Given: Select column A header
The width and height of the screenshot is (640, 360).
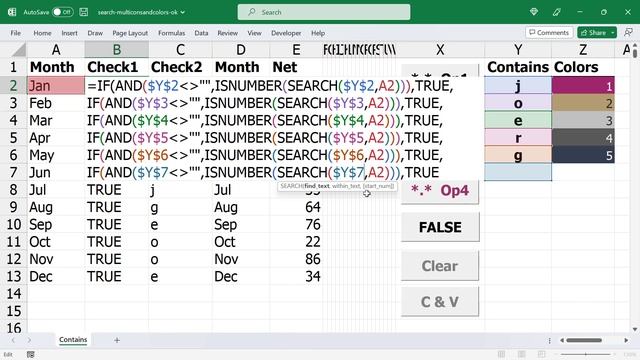Looking at the screenshot, I should (56, 50).
